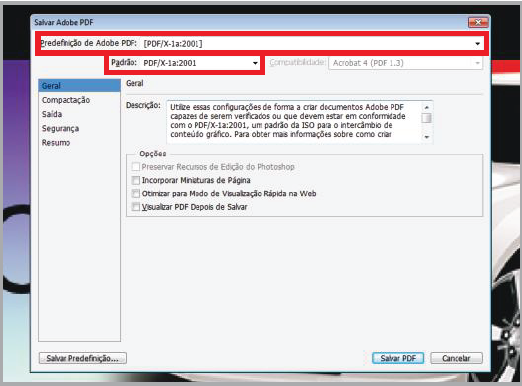Switch to the Compactação section
Screen dimensions: 522x386
point(66,100)
